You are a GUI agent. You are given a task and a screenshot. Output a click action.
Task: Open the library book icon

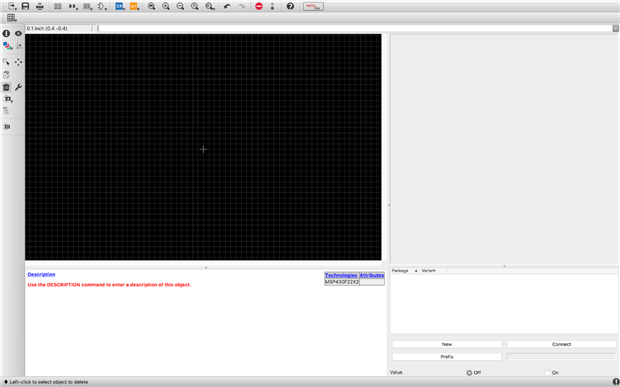pyautogui.click(x=58, y=6)
